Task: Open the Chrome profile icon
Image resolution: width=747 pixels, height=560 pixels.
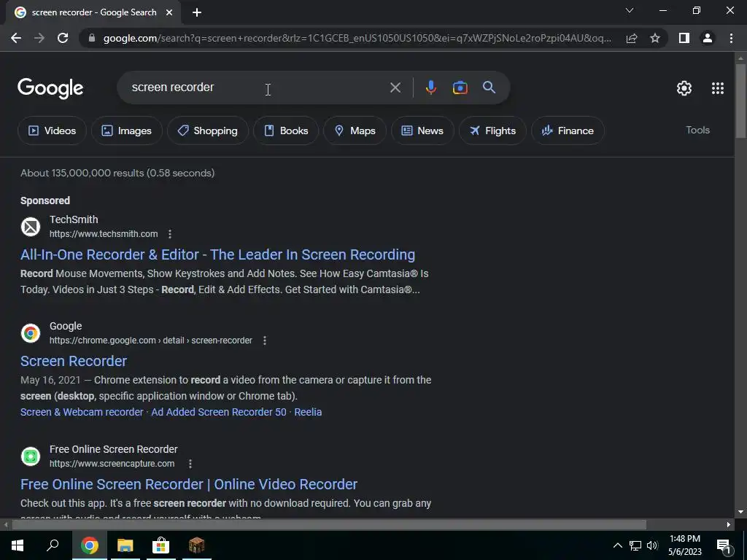Action: pos(708,38)
